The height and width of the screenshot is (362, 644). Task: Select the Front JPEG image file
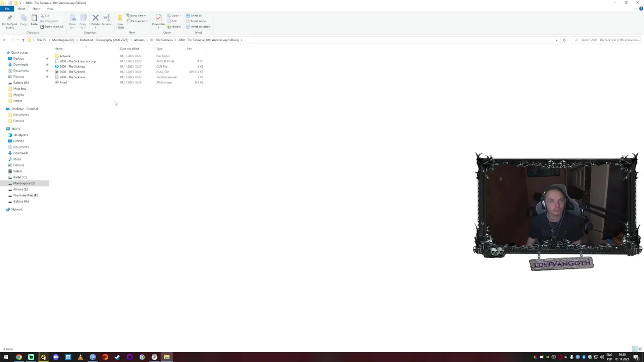[x=63, y=82]
